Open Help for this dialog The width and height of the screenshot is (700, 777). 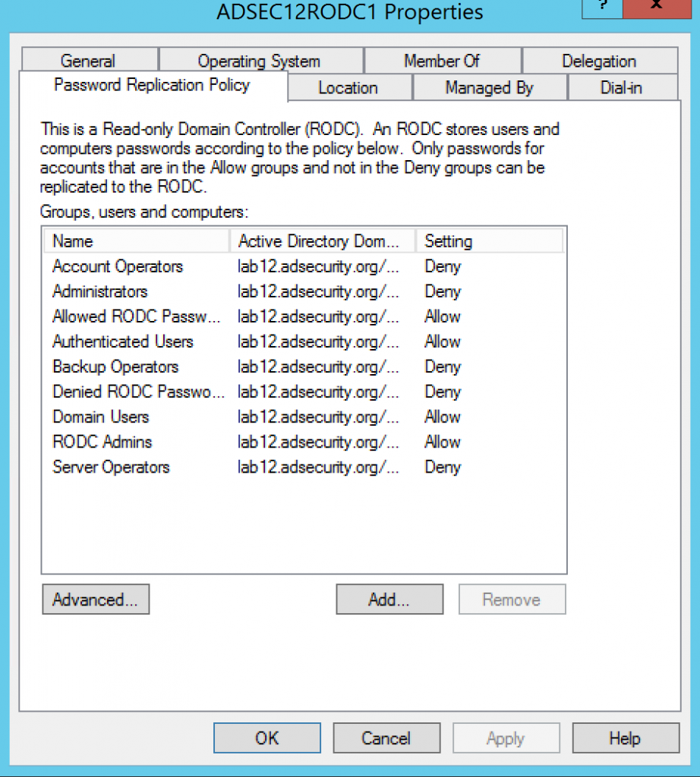(625, 737)
